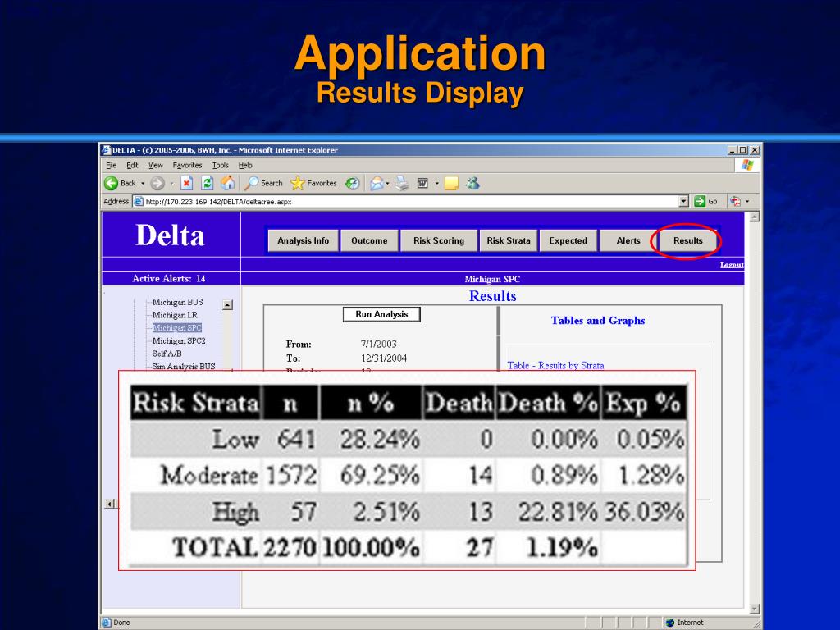Click the Print icon in toolbar
840x630 pixels.
pyautogui.click(x=402, y=183)
